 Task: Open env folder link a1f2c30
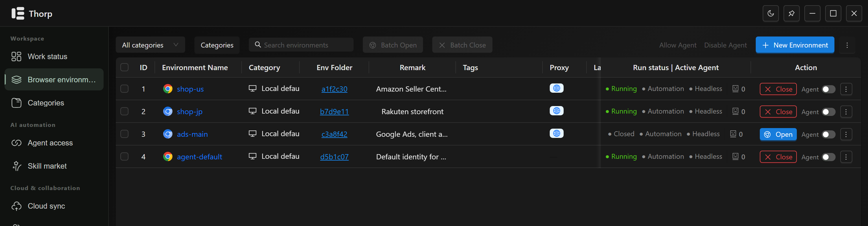tap(334, 89)
